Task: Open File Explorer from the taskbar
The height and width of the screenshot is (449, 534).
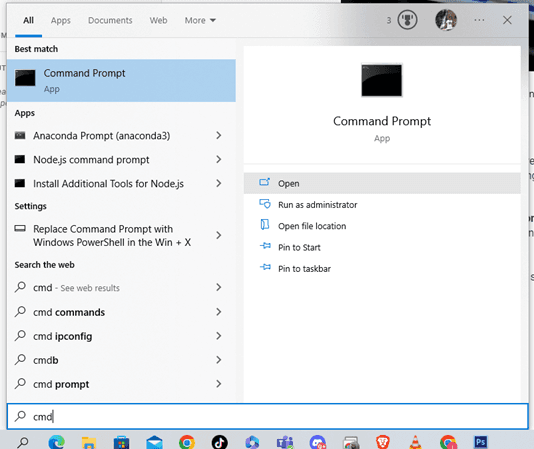Action: point(89,442)
